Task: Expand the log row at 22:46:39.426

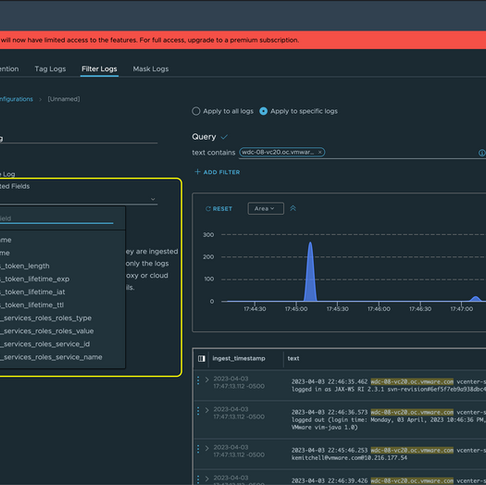Action: coord(207,479)
